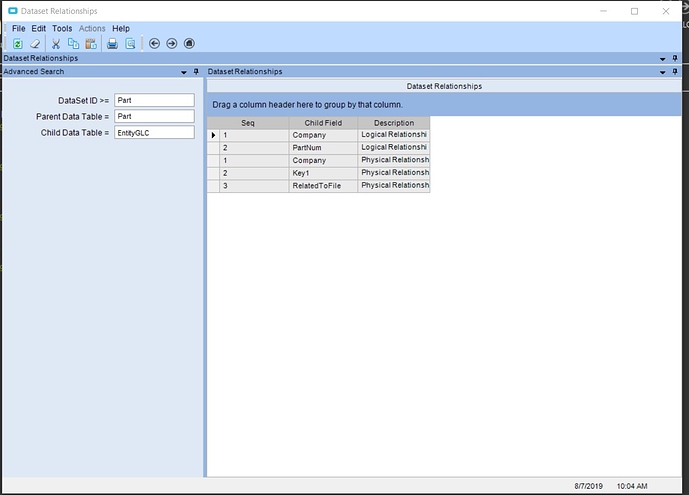
Task: Click Seq 2 cell in Key1 row
Action: coord(254,173)
